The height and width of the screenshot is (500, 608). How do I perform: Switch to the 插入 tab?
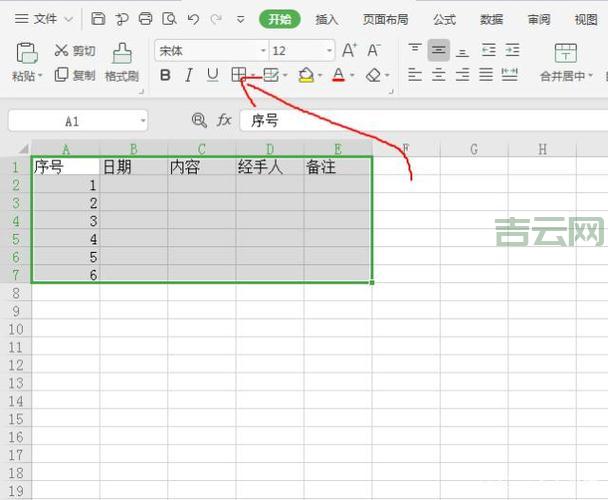coord(326,19)
